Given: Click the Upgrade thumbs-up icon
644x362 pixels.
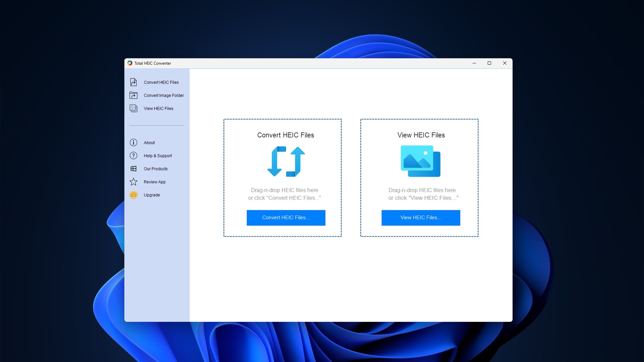Looking at the screenshot, I should point(133,195).
